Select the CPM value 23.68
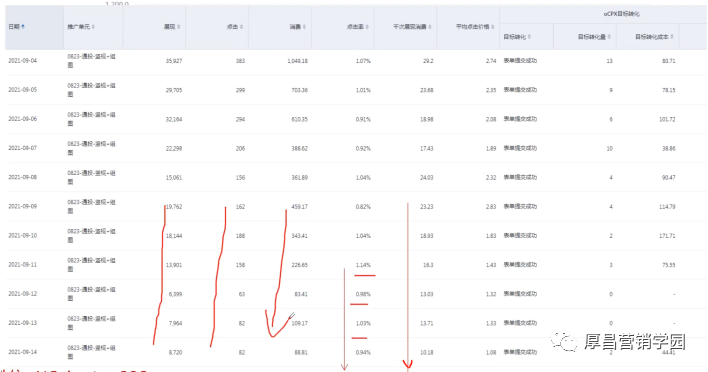Screen dimensions: 708x372 (427, 90)
